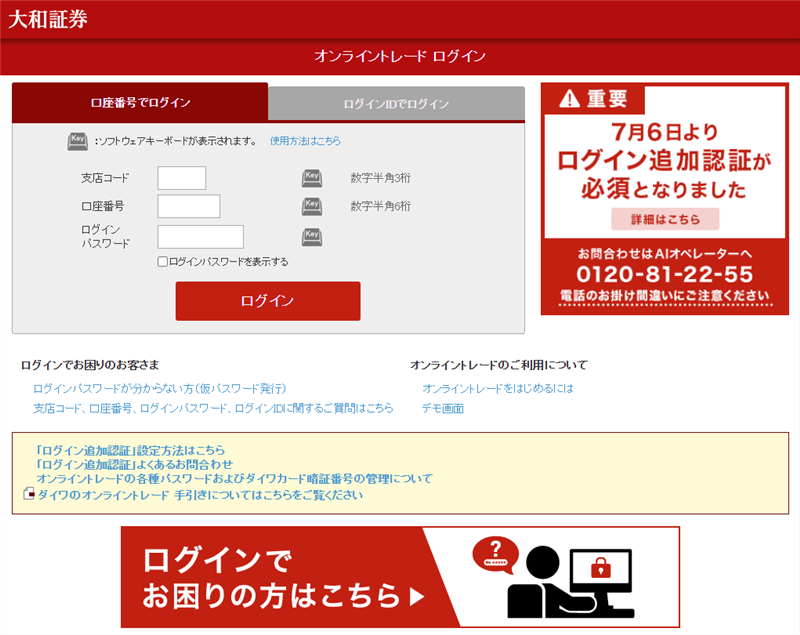Image resolution: width=800 pixels, height=635 pixels.
Task: Open ログインパスワードが分からない方 link
Action: [160, 388]
